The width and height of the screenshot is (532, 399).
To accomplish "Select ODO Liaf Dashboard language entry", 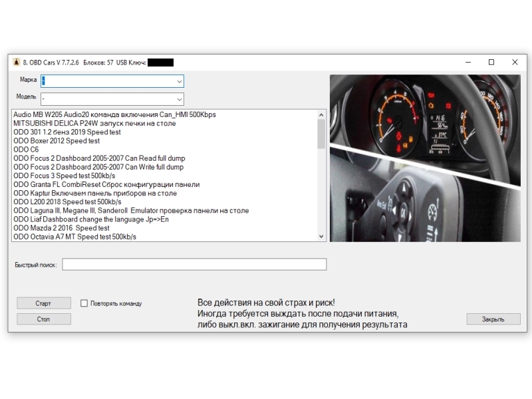I will click(x=91, y=219).
